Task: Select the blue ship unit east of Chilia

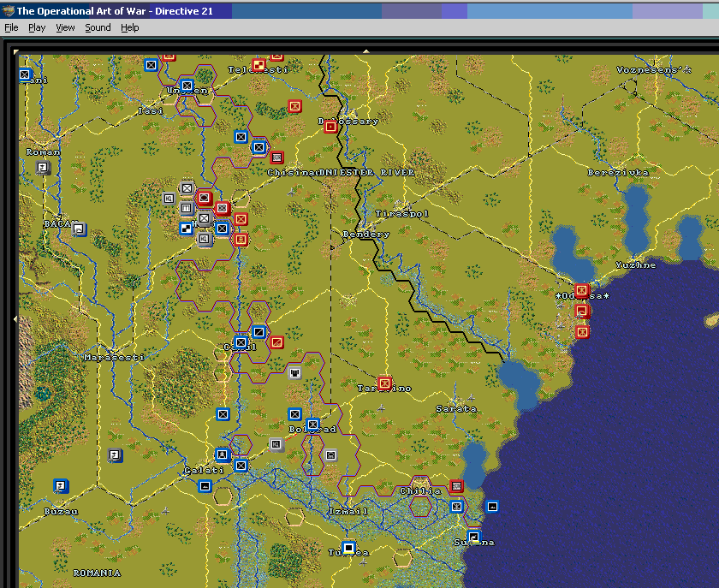Action: (492, 507)
